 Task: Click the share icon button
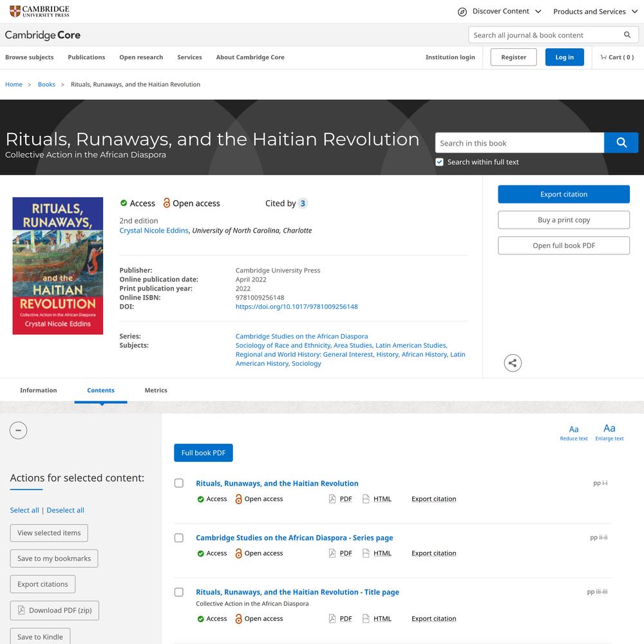pos(513,363)
